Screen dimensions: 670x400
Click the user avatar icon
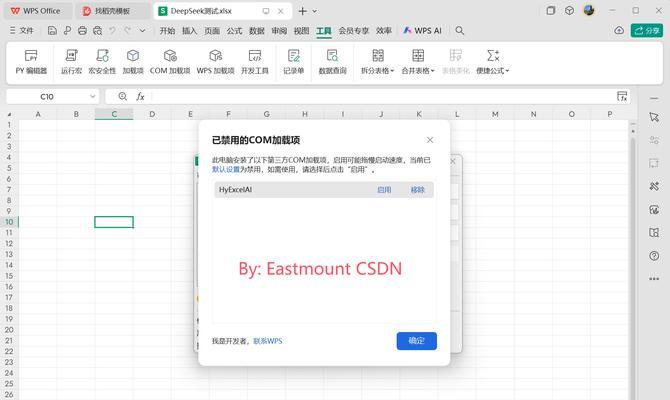click(x=589, y=10)
